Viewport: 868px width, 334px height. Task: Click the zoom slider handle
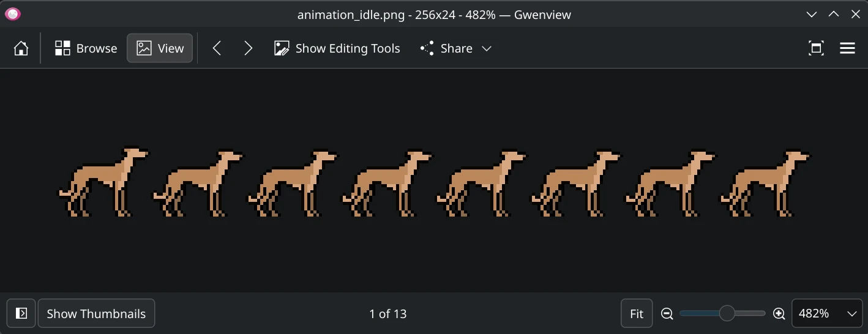pos(727,313)
